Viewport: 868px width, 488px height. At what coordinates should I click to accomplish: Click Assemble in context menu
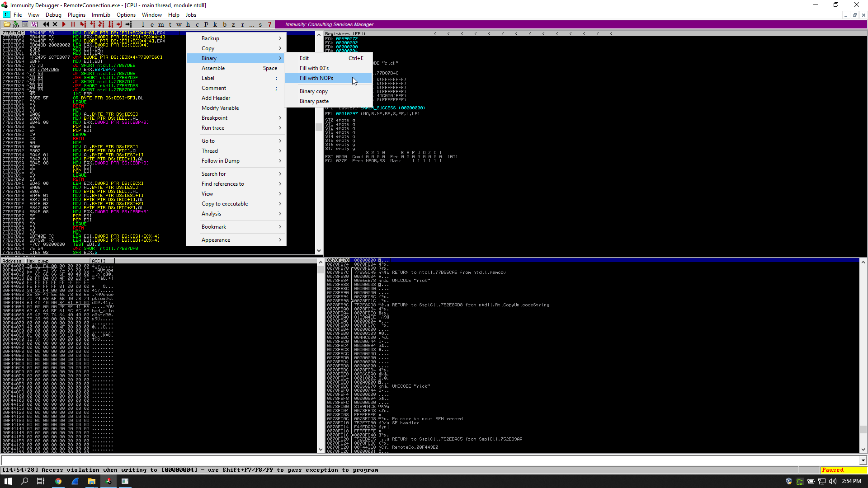[213, 68]
